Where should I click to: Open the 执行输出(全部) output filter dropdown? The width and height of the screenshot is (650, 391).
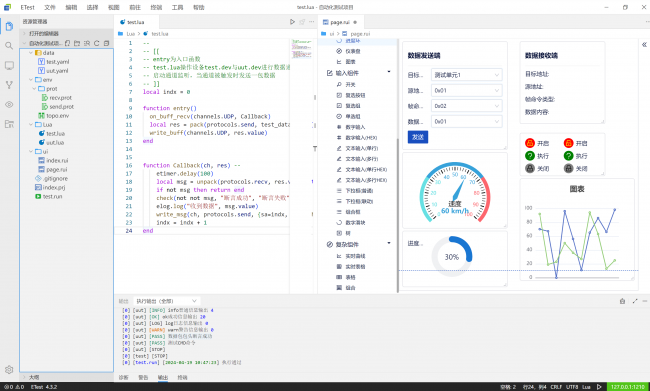pos(166,301)
